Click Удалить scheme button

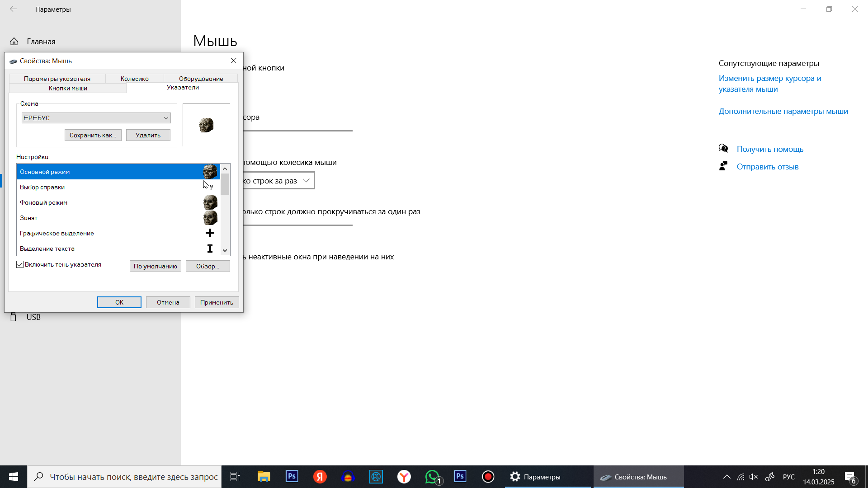click(148, 135)
